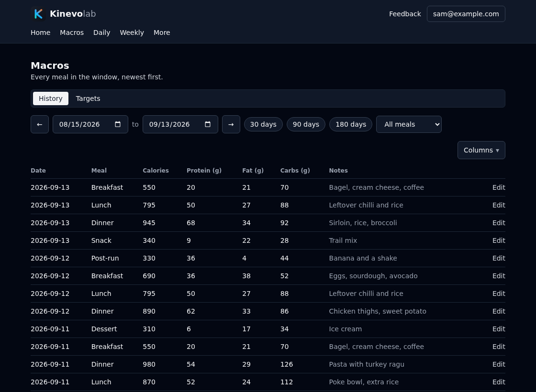Edit the Ice cream dessert entry

click(x=499, y=329)
